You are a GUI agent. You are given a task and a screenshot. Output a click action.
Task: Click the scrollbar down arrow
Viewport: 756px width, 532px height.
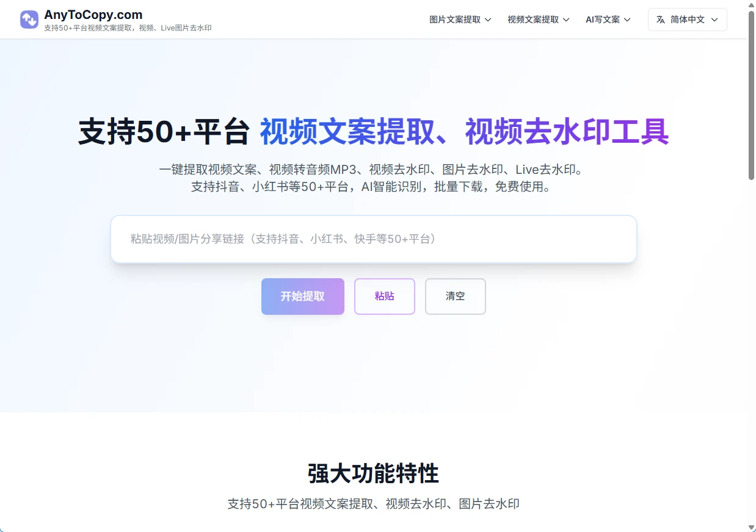(751, 527)
